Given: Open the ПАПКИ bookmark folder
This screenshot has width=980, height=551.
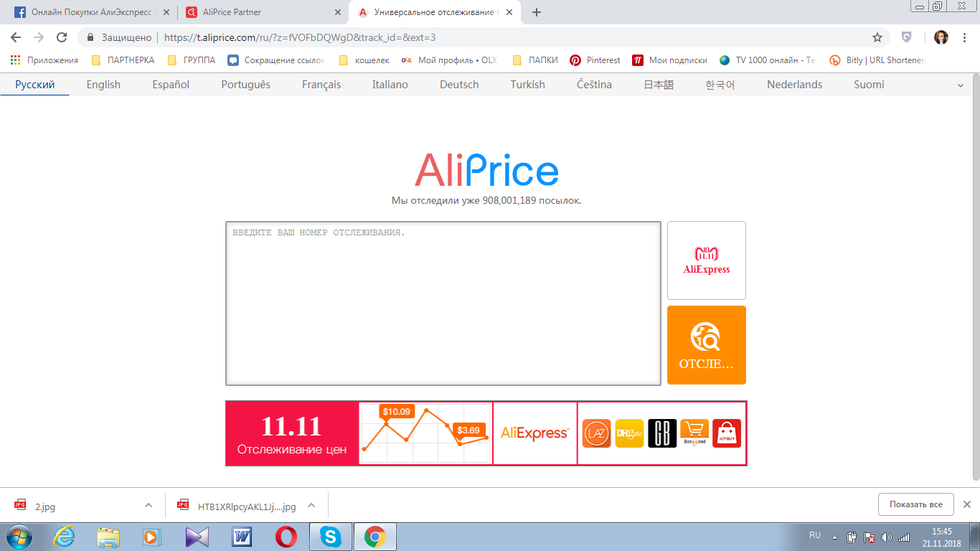Looking at the screenshot, I should click(535, 60).
